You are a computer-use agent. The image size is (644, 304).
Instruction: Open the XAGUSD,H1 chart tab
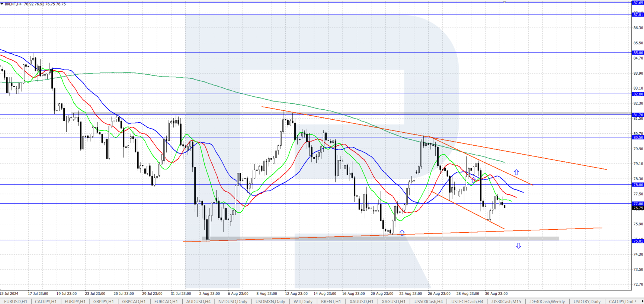394,301
